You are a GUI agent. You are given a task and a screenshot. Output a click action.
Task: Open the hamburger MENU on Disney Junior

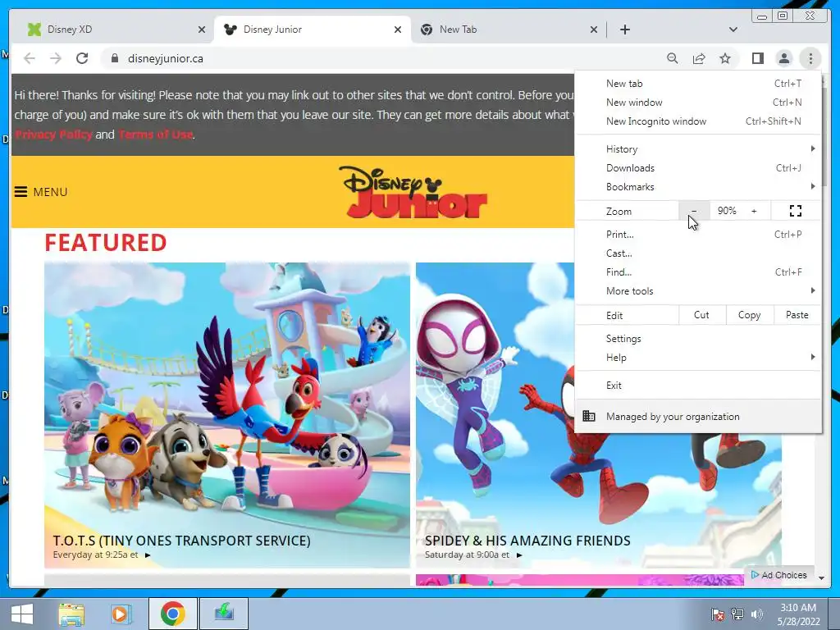41,192
